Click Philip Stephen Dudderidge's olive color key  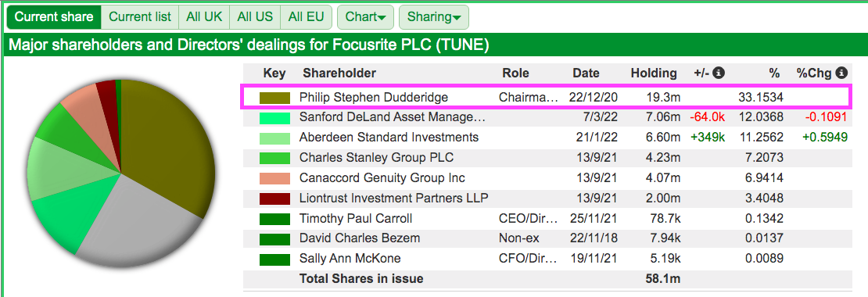pos(274,98)
